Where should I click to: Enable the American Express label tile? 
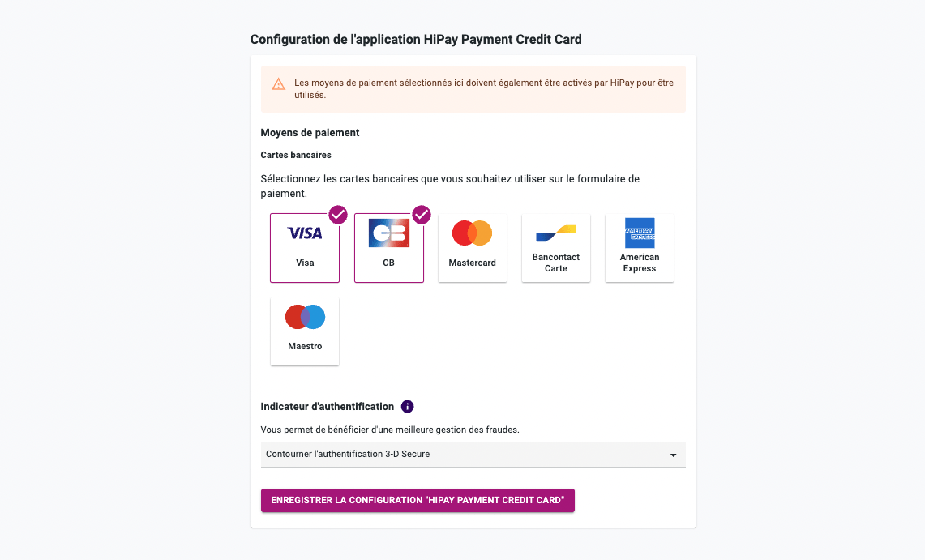640,248
